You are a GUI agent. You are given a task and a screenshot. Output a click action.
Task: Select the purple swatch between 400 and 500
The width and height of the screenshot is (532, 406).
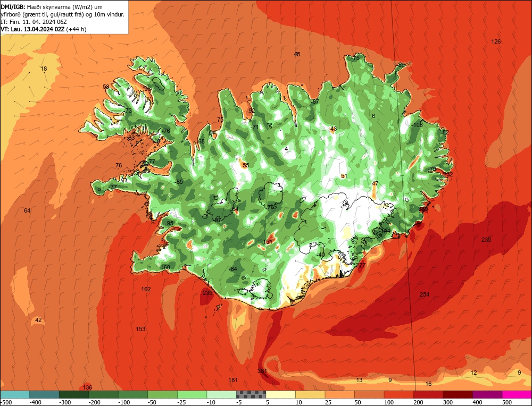(487, 394)
